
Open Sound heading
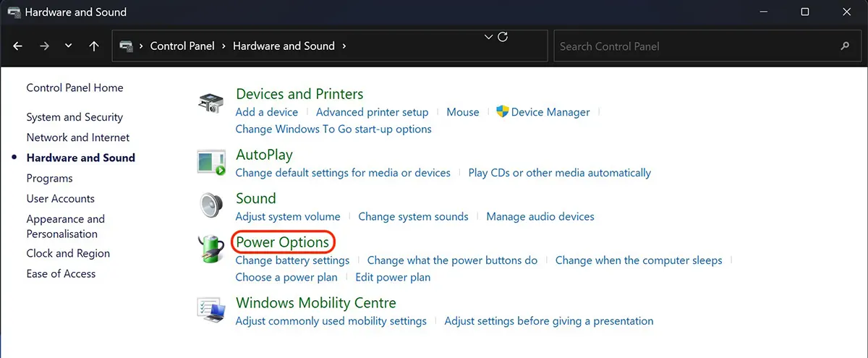(x=256, y=198)
